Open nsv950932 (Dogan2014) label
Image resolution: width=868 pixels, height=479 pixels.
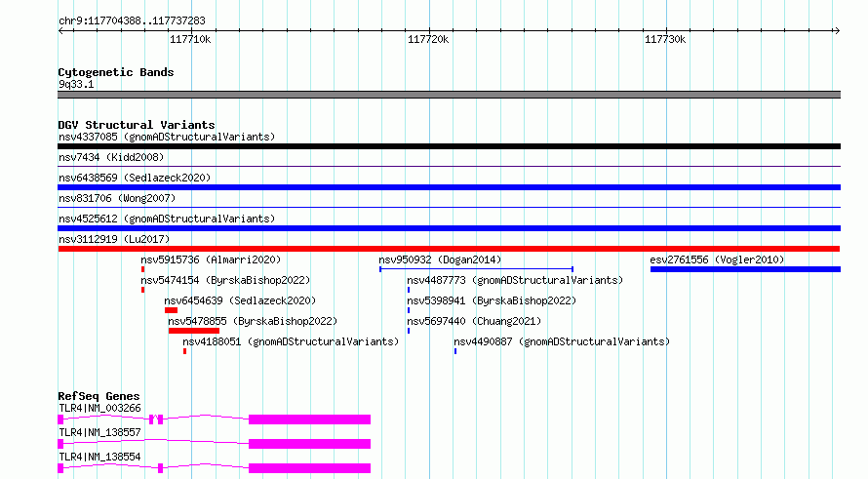click(440, 259)
